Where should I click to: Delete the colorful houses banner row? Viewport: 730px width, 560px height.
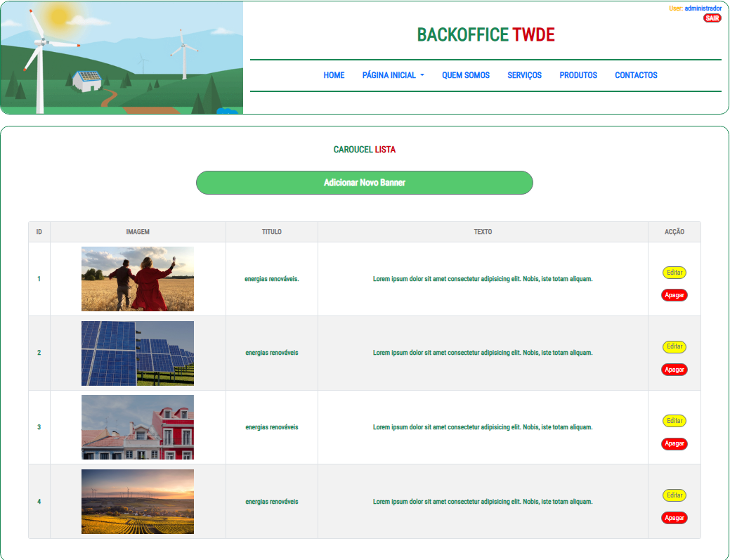coord(674,444)
